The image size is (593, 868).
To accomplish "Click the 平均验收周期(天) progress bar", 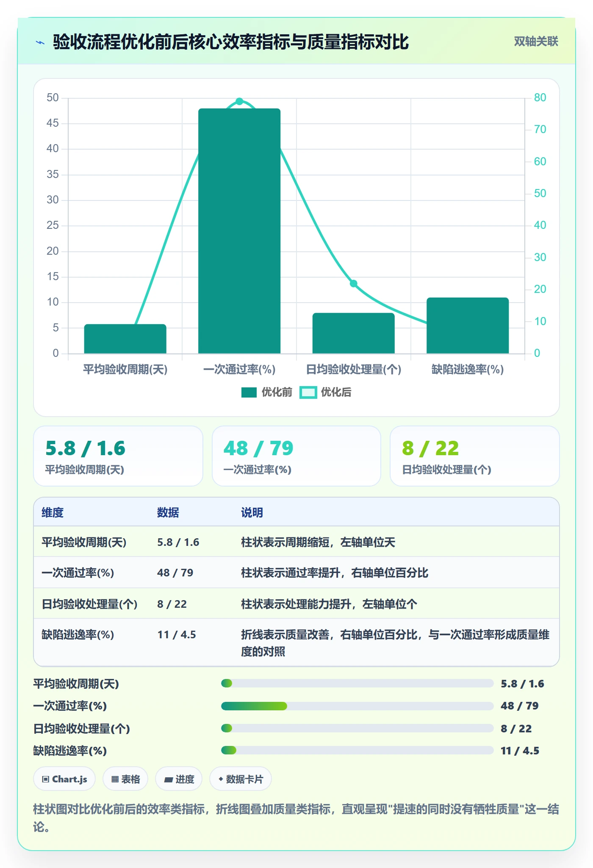I will point(357,683).
